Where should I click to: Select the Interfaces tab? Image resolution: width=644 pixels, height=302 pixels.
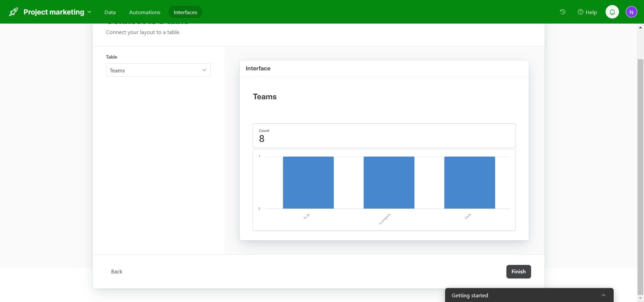185,12
